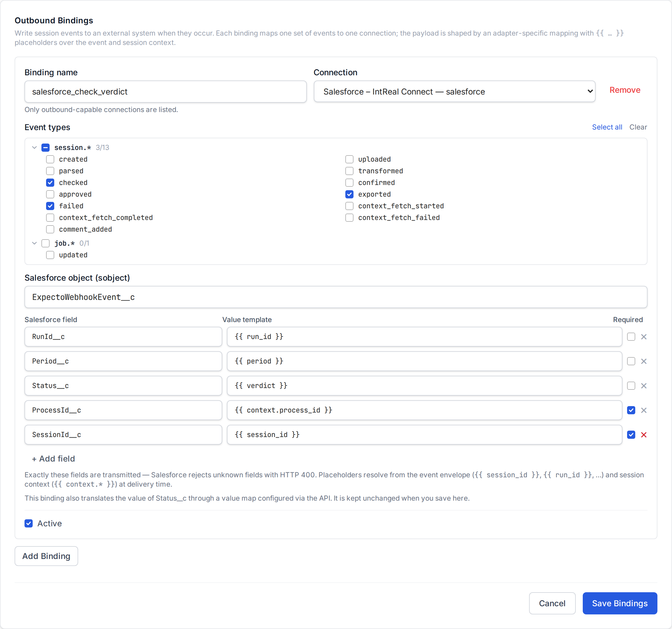
Task: Toggle the session.* group checkbox
Action: (45, 147)
